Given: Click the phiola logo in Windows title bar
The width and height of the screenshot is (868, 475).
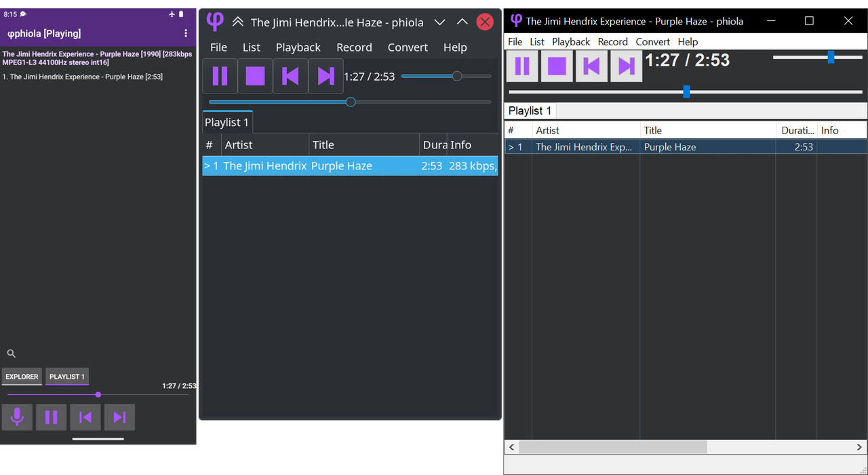Looking at the screenshot, I should pos(516,20).
